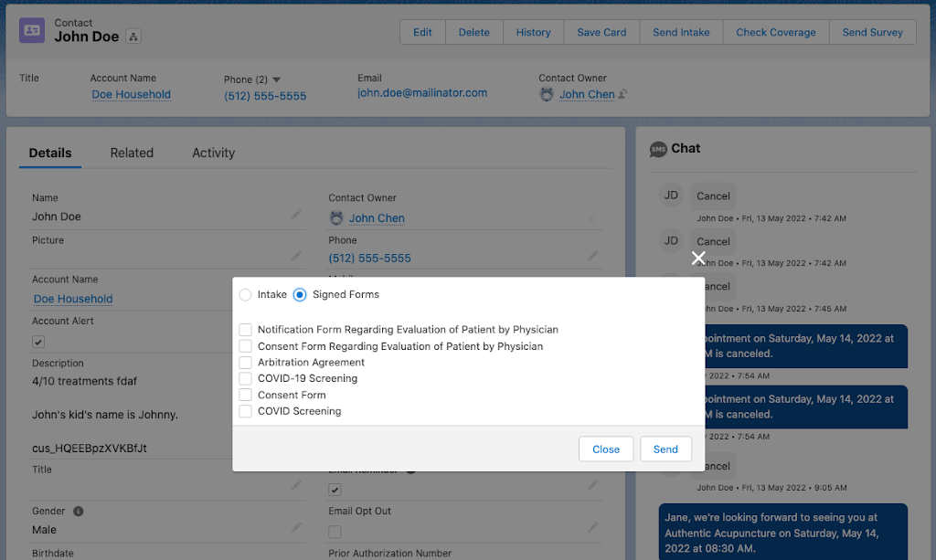
Task: Open the Activity tab
Action: (213, 153)
